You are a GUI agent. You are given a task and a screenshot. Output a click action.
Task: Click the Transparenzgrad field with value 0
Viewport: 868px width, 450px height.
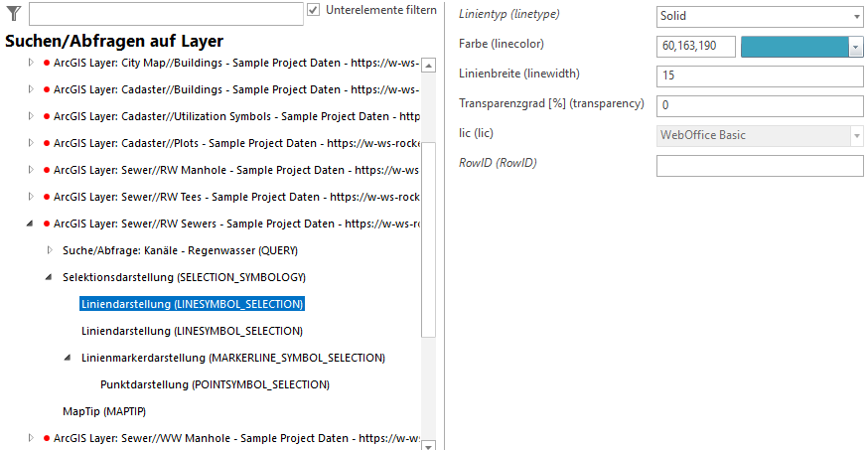click(x=760, y=105)
